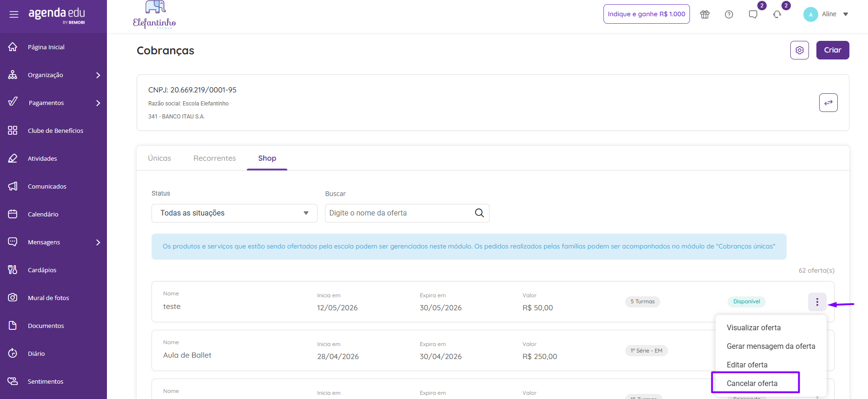Viewport: 868px width, 399px height.
Task: Click the switch account arrows icon
Action: (828, 103)
